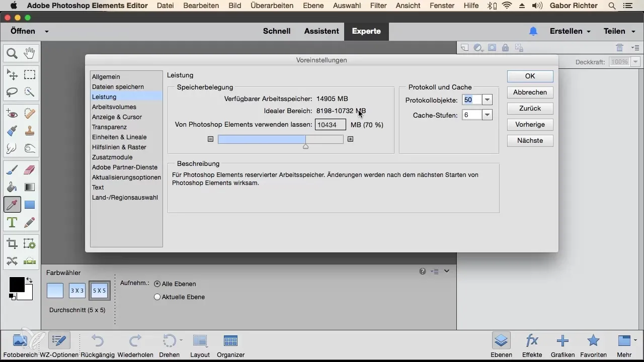This screenshot has width=644, height=362.
Task: Toggle the Fotobereich photo bin
Action: click(20, 345)
